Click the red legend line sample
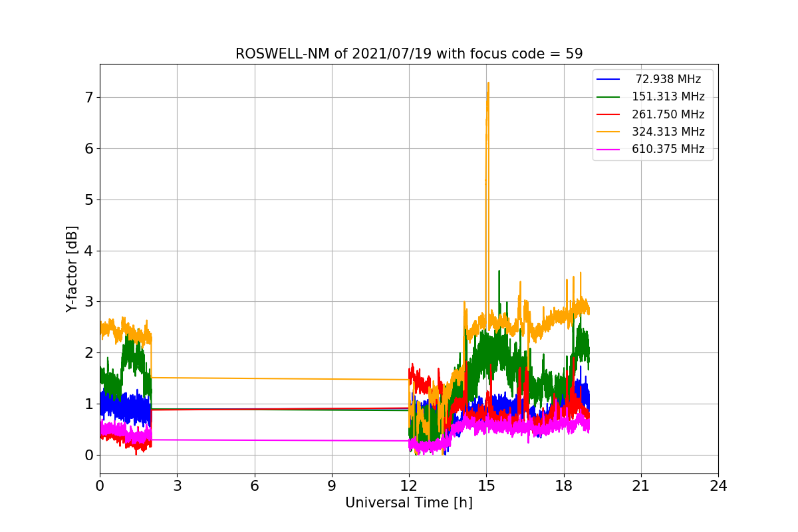This screenshot has height=532, width=798. point(608,114)
